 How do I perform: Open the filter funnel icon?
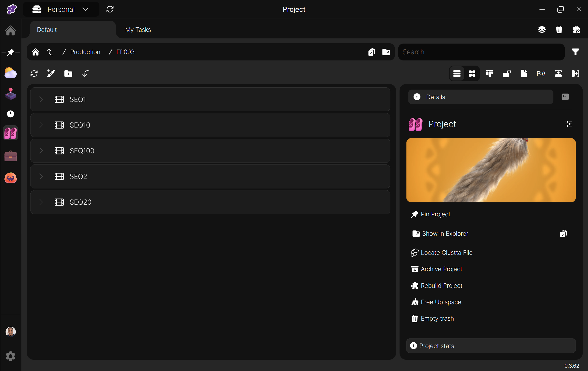pos(576,52)
